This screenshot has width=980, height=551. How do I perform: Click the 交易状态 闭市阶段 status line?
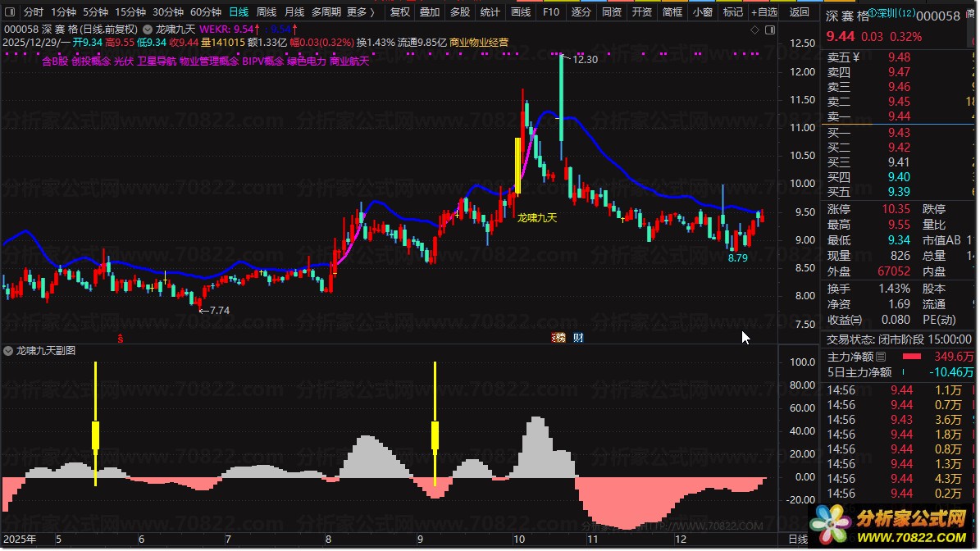[x=899, y=339]
